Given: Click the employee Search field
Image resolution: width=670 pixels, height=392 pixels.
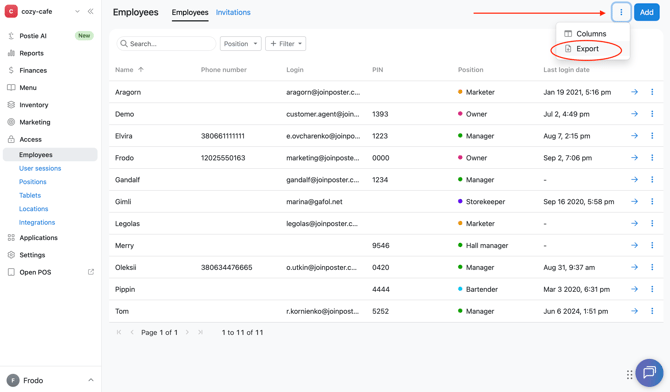Looking at the screenshot, I should [166, 44].
